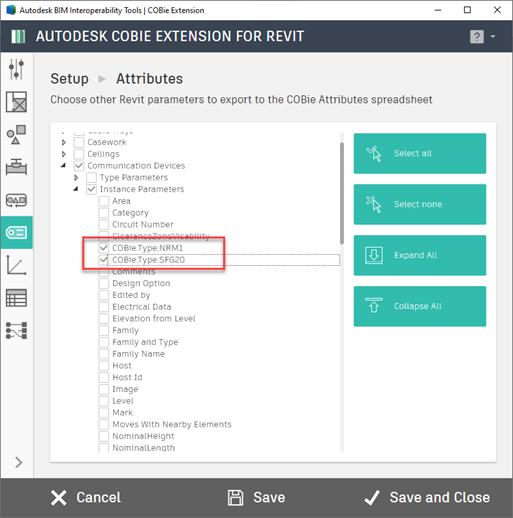Open the general settings sliders sidebar icon
Screen dimensions: 513x518
[x=16, y=69]
